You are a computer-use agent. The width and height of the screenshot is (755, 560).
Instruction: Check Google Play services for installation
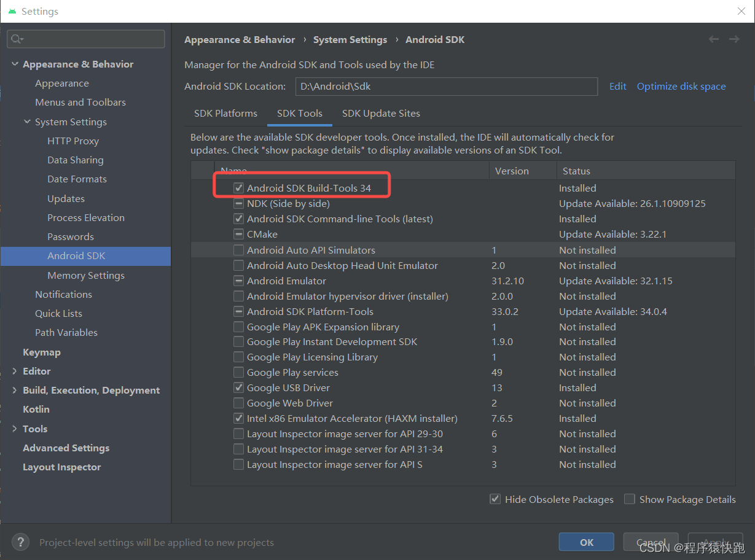[238, 372]
